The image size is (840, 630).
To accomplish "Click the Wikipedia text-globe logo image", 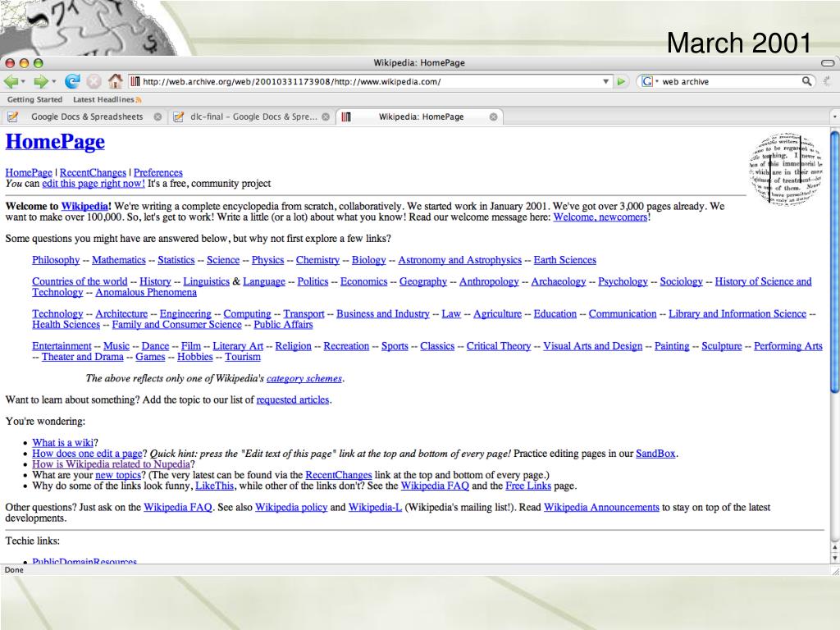I will [x=785, y=168].
